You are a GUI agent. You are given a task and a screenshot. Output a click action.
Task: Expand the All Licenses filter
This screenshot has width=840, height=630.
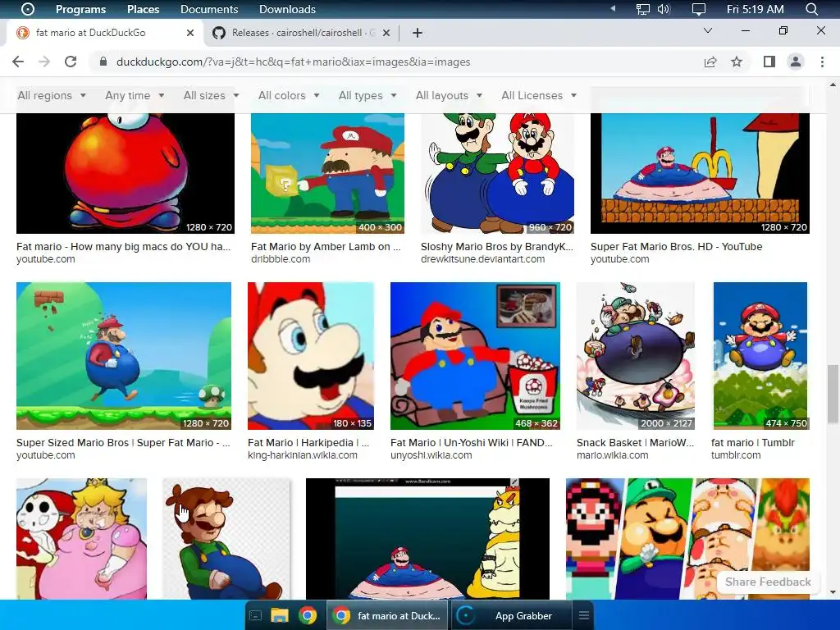click(539, 95)
